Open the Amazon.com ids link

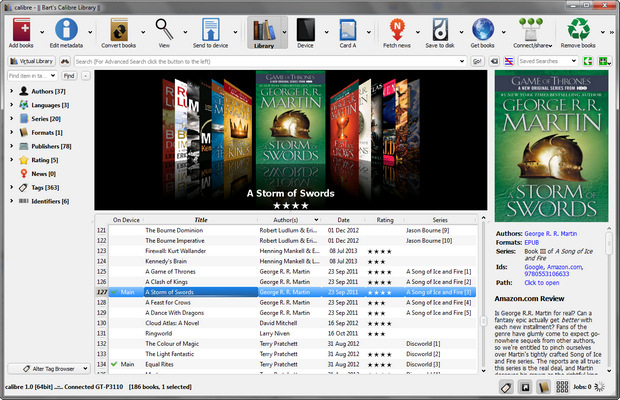564,267
